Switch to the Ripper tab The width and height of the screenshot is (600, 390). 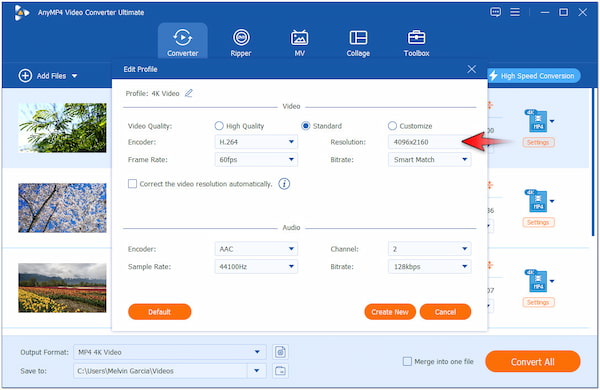click(241, 42)
